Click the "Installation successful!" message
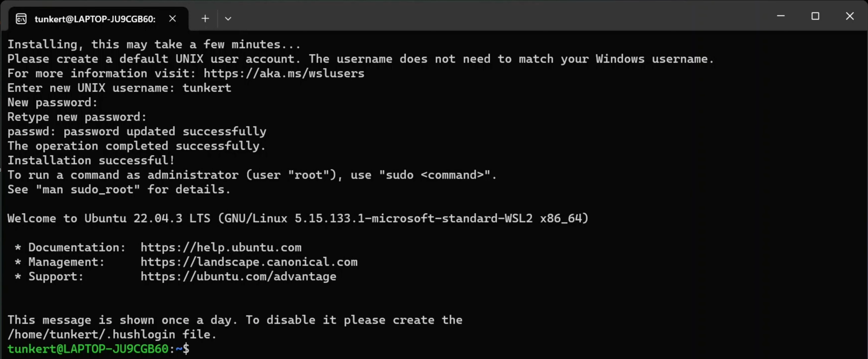 [91, 160]
